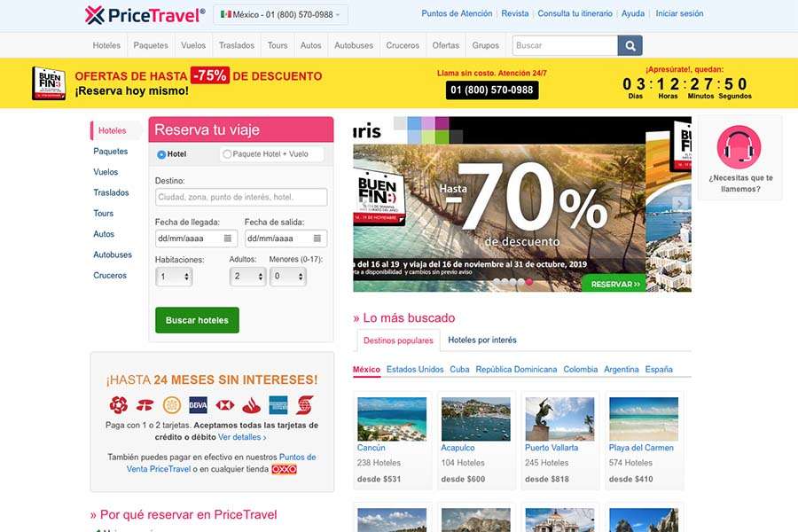Click the Buen Fin badge in yellow banner
The width and height of the screenshot is (798, 532).
[49, 83]
